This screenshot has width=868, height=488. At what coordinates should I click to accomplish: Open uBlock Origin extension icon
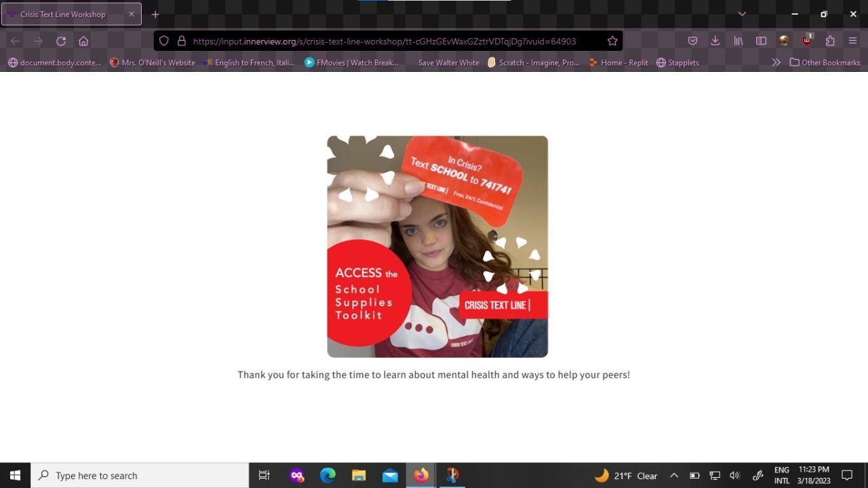807,41
